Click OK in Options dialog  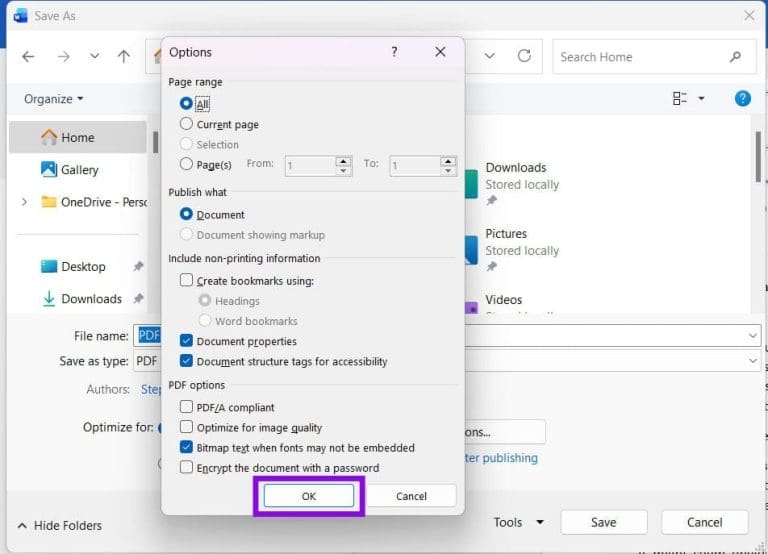coord(309,496)
